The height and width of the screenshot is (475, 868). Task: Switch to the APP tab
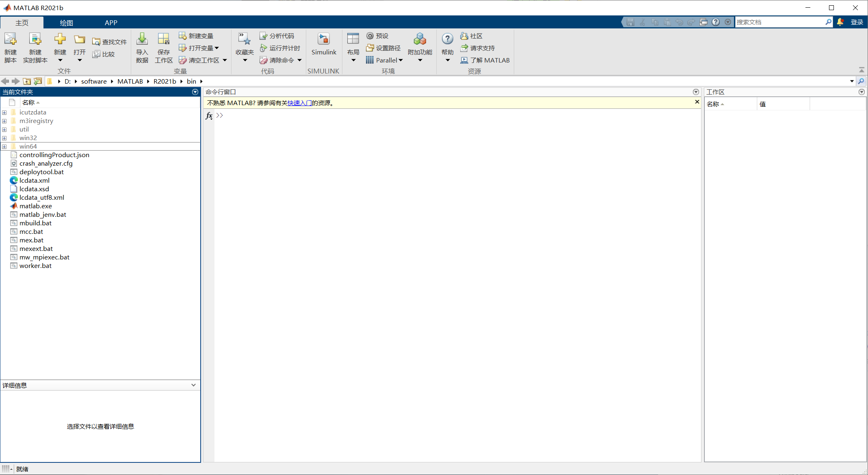pos(111,23)
